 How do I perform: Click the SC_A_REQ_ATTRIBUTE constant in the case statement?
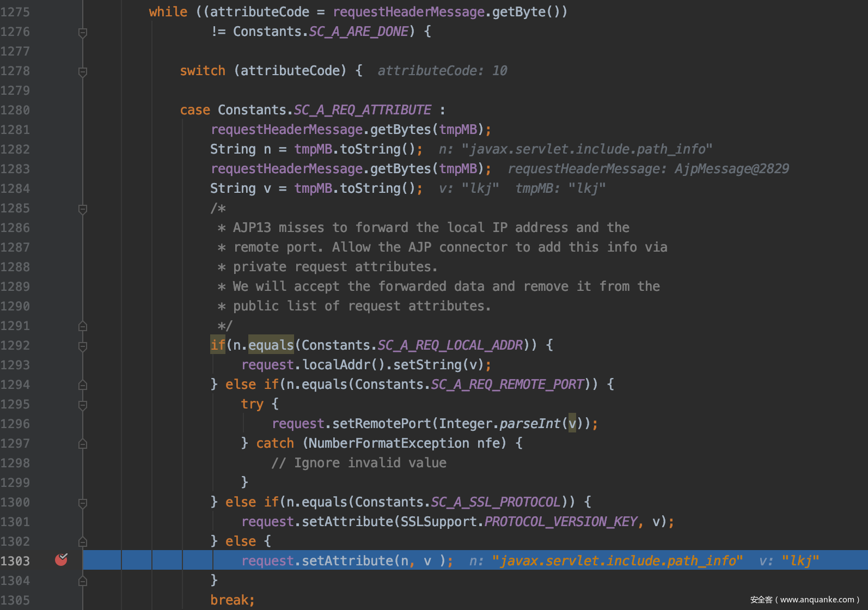click(362, 110)
